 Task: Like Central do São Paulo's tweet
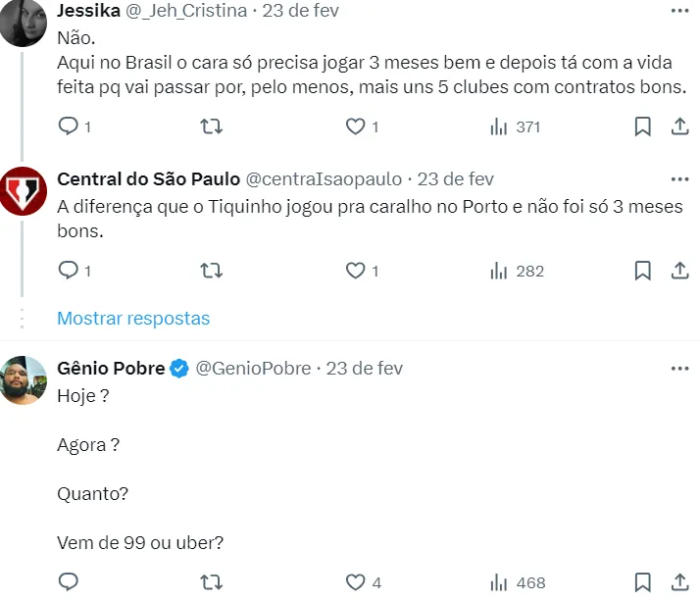click(356, 271)
